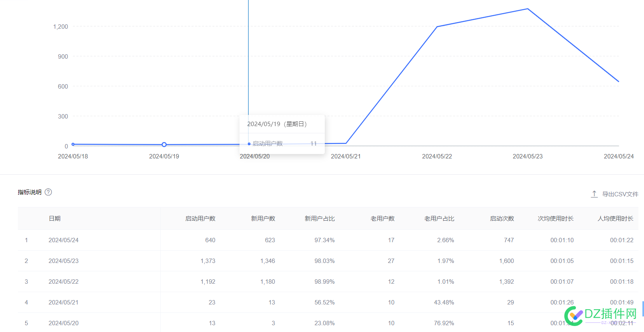Click the 老用户占比 column header
This screenshot has width=644, height=332.
(x=439, y=218)
